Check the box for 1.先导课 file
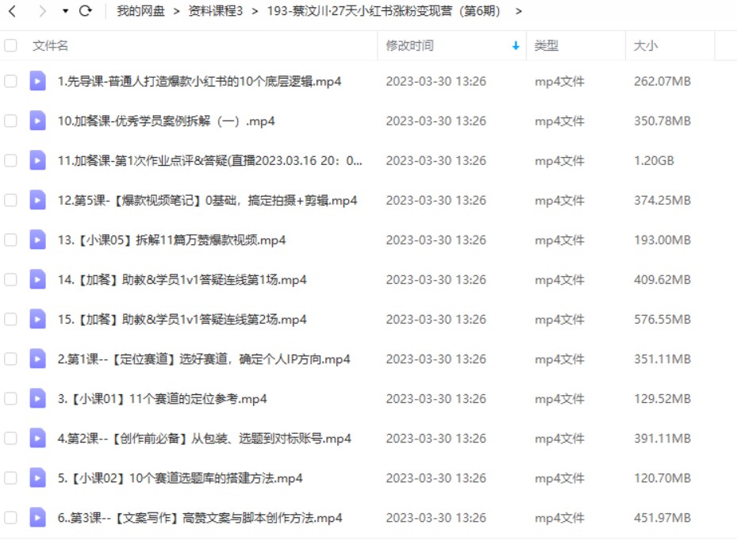737x560 pixels. point(10,81)
